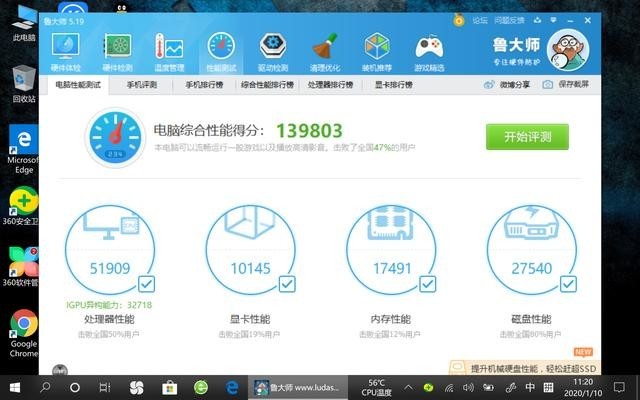640x400 pixels.
Task: Click the overall score 139803
Action: [x=309, y=131]
